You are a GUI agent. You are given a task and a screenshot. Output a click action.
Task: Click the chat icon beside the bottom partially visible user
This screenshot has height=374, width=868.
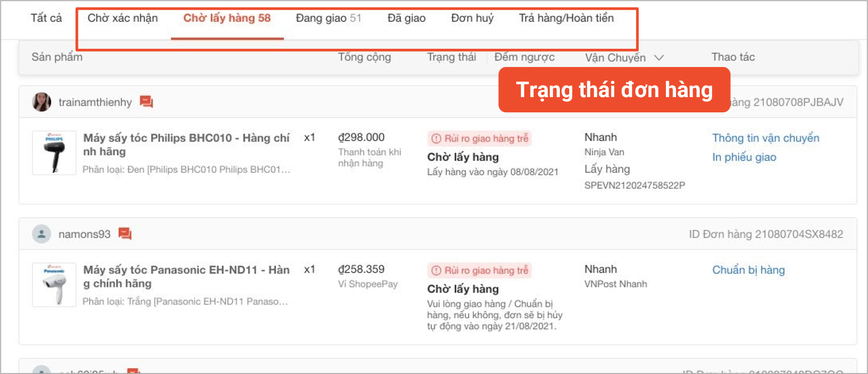click(x=132, y=371)
